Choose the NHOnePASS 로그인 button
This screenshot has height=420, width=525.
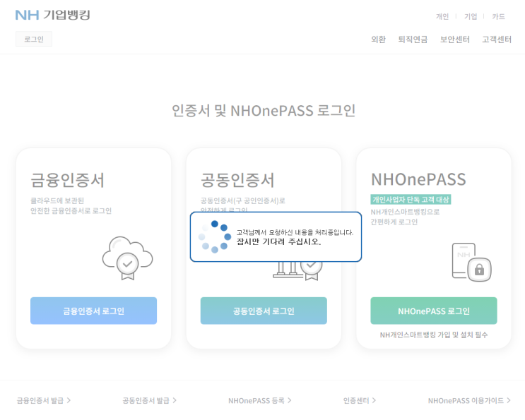[434, 311]
